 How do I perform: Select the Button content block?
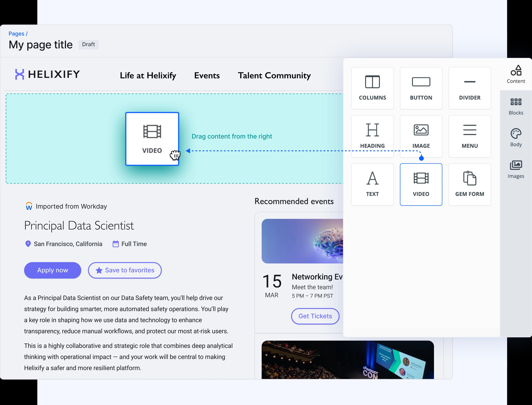(421, 88)
